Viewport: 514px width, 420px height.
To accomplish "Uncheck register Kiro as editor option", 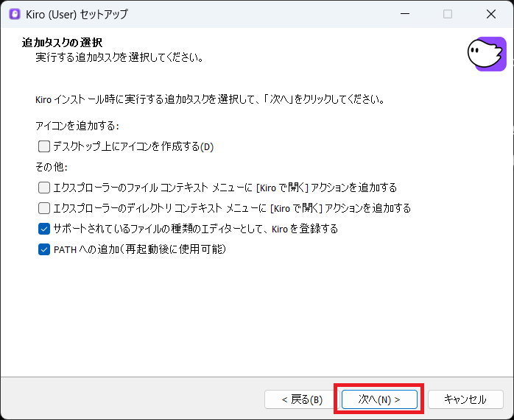I will 44,229.
